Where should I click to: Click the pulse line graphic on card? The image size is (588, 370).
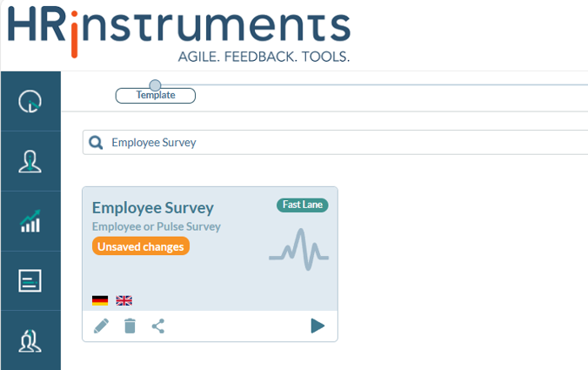pyautogui.click(x=299, y=249)
